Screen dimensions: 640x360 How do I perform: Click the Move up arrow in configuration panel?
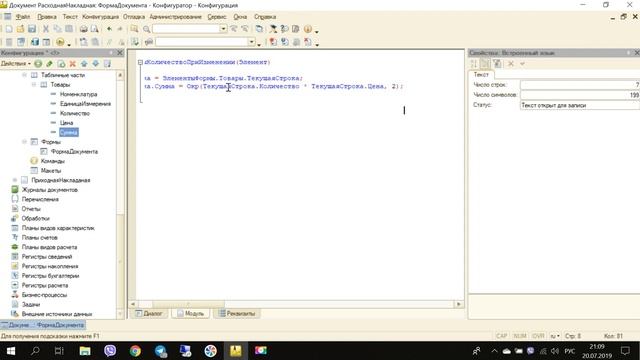click(84, 64)
